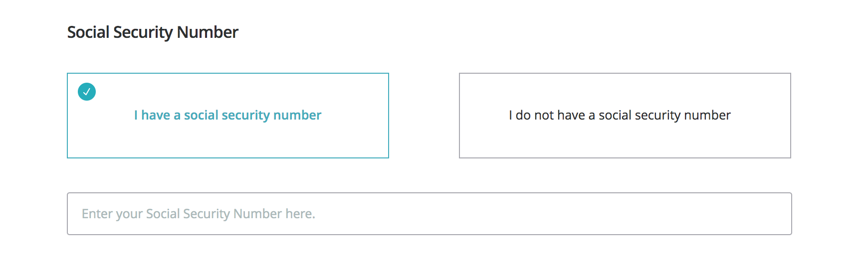Click the placeholder text in the SSN field
868x275 pixels.
(199, 214)
